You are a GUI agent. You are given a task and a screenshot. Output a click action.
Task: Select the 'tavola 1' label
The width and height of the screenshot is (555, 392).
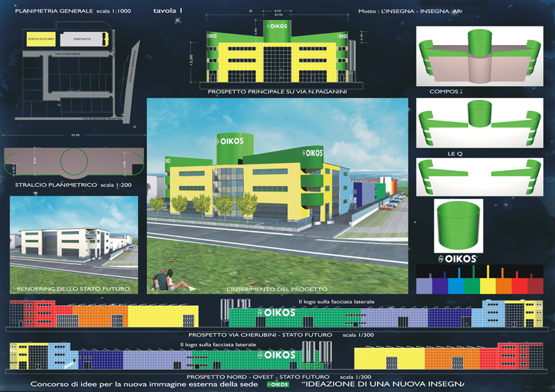point(168,10)
